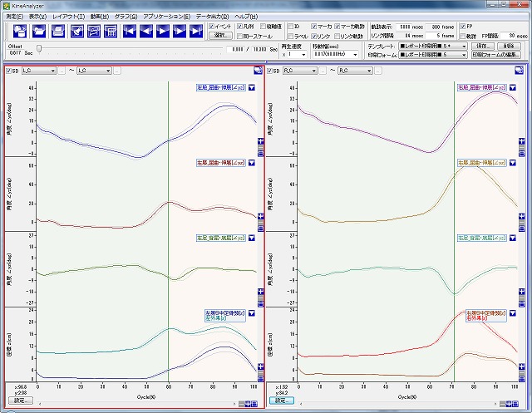Play backward with the reverse arrow
The width and height of the screenshot is (532, 413).
[146, 32]
